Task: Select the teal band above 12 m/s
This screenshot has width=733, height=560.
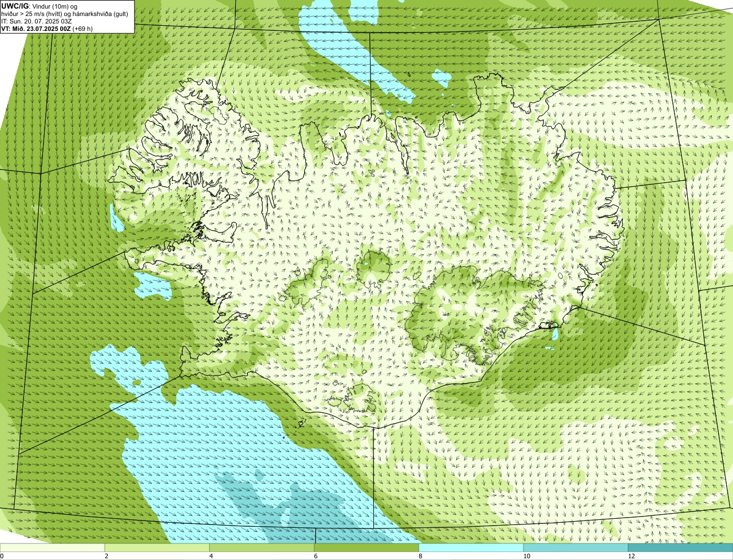Action: click(681, 547)
